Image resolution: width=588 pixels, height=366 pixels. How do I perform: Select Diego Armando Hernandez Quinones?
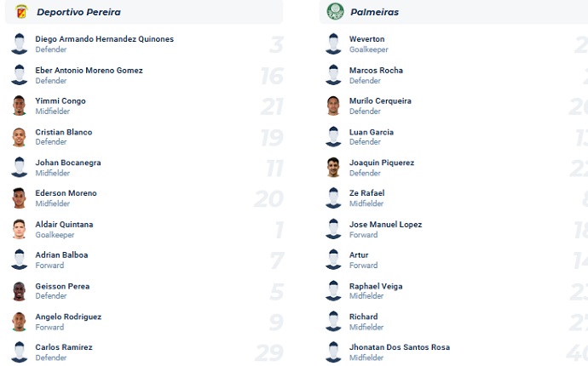tap(104, 39)
